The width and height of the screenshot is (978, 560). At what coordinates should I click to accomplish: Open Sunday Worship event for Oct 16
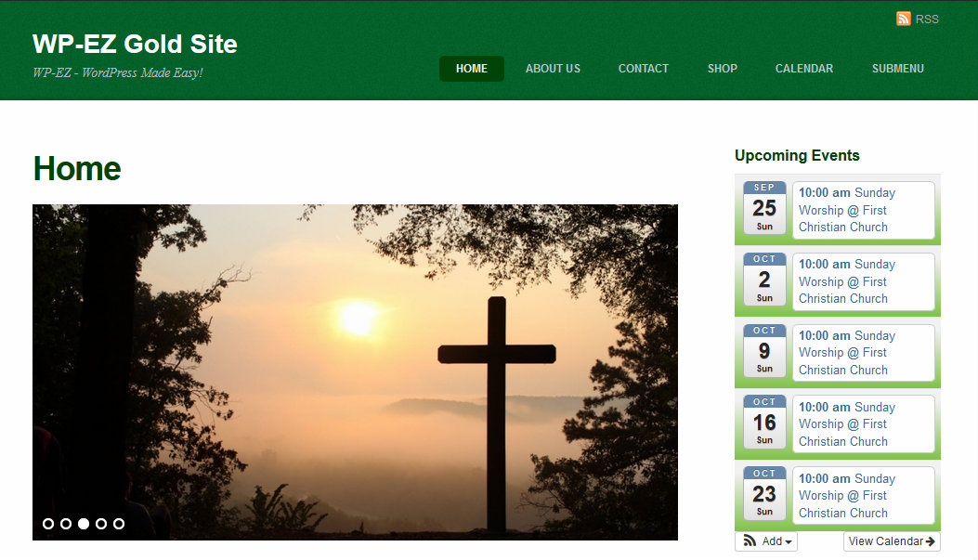coord(863,424)
